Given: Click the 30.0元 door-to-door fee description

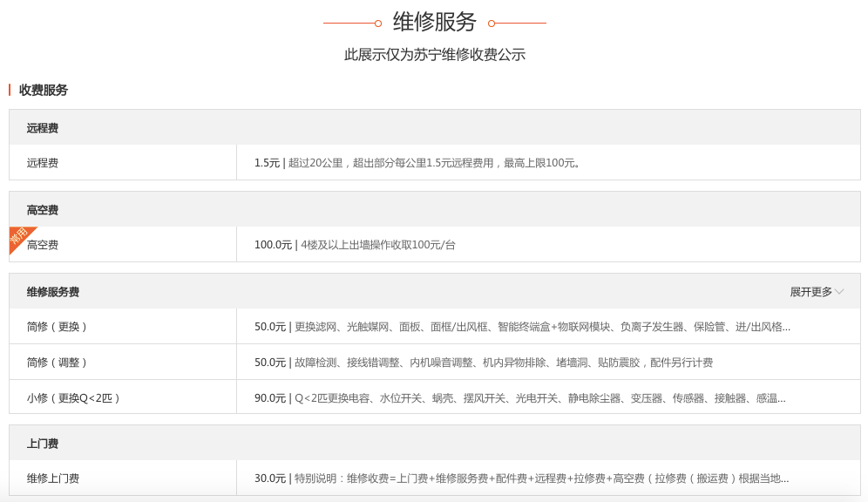Looking at the screenshot, I should point(522,478).
